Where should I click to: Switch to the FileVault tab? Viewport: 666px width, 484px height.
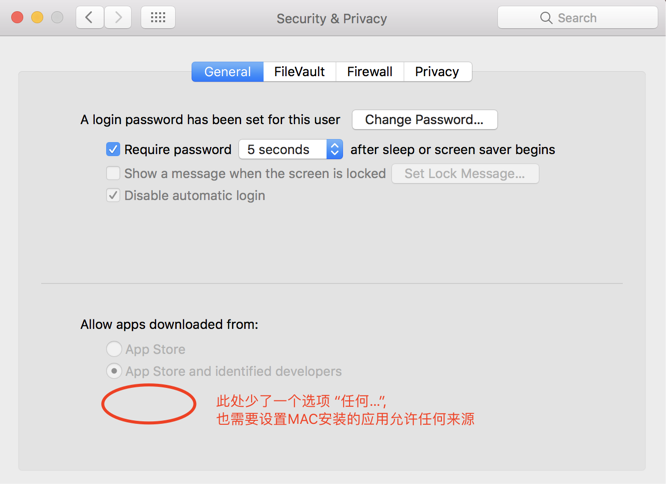[299, 72]
